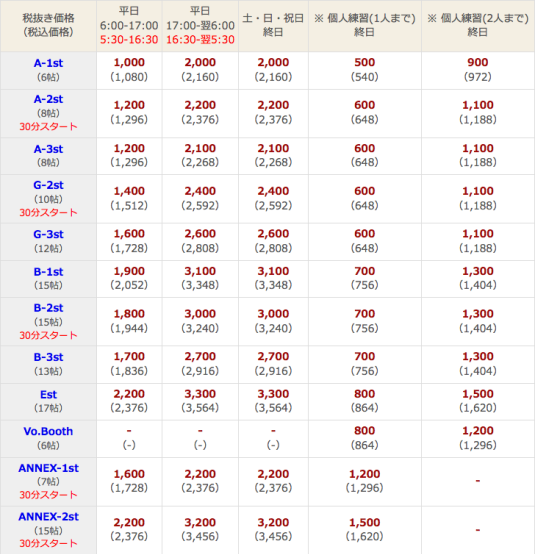This screenshot has width=535, height=554.
Task: Open the A-3st studio link
Action: pyautogui.click(x=48, y=149)
